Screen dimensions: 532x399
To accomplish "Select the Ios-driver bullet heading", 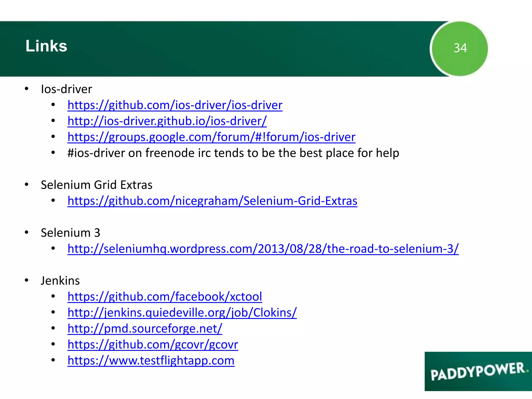I will coord(66,89).
